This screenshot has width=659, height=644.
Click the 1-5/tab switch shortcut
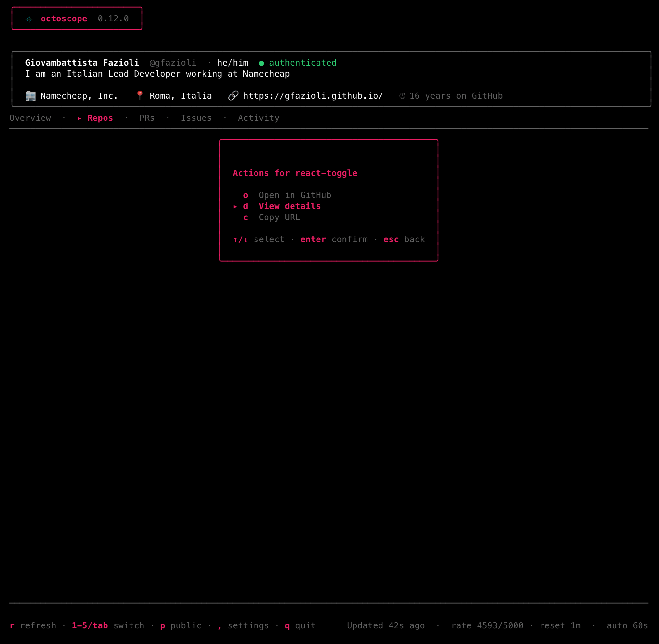coord(108,626)
